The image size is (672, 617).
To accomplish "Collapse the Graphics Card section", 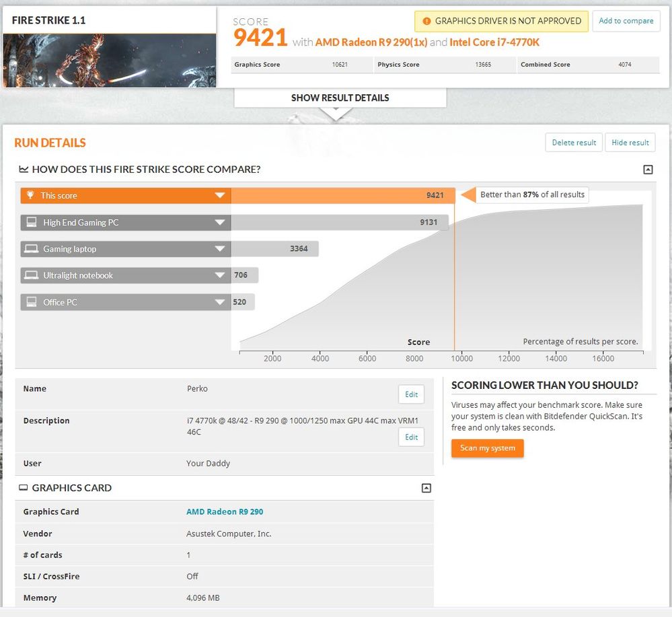I will (x=426, y=488).
